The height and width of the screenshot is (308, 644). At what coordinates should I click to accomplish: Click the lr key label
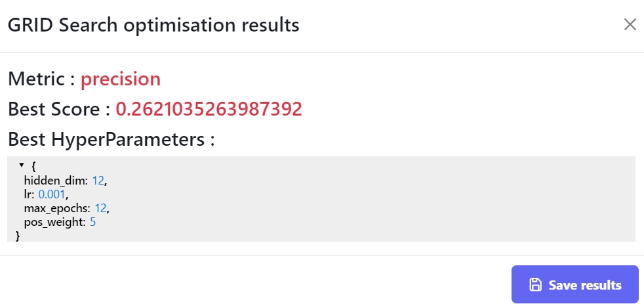click(x=28, y=194)
